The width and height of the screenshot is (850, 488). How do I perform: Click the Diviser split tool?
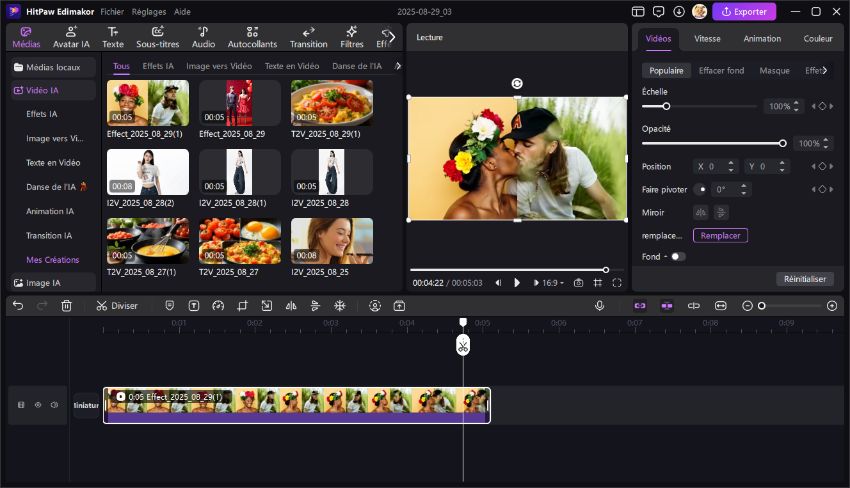pos(117,306)
